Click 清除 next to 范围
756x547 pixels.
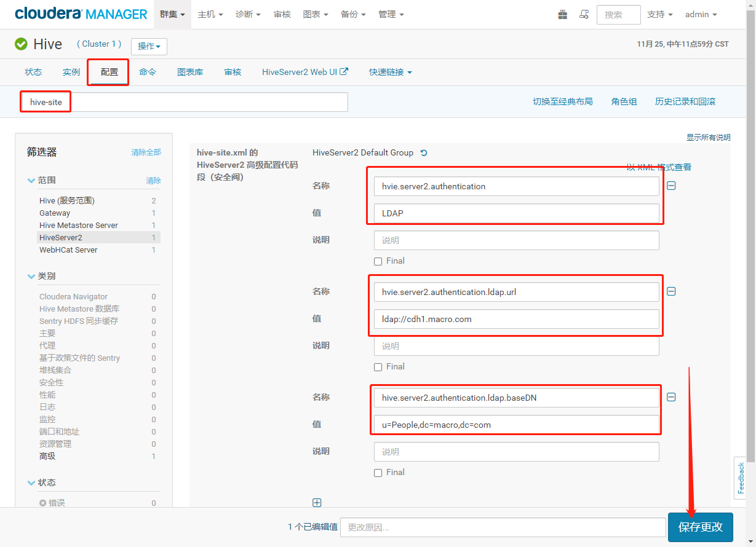tap(153, 180)
